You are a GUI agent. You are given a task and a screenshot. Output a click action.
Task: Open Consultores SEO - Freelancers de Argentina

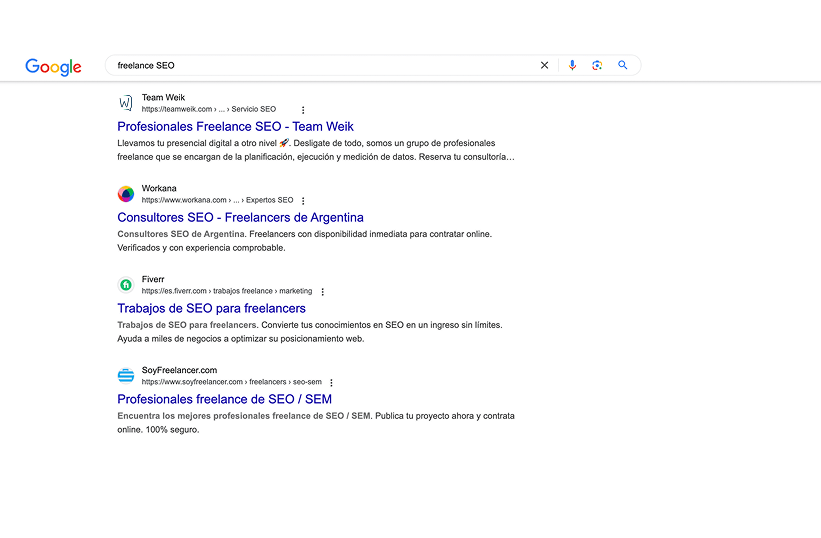(240, 218)
